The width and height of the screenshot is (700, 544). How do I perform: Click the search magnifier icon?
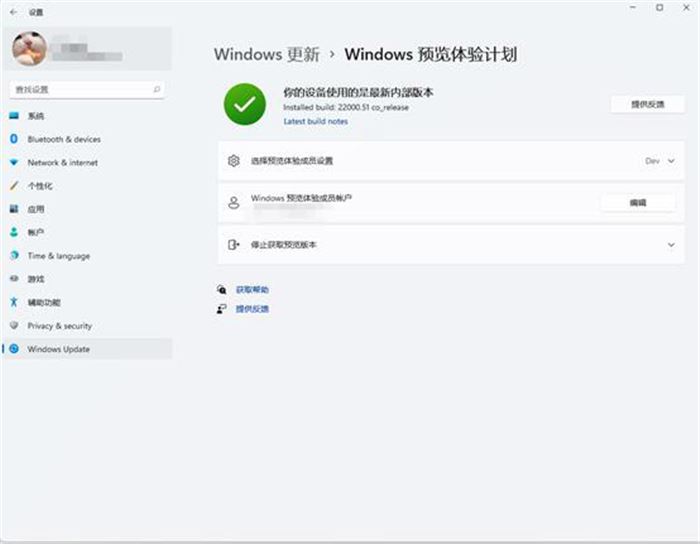157,89
